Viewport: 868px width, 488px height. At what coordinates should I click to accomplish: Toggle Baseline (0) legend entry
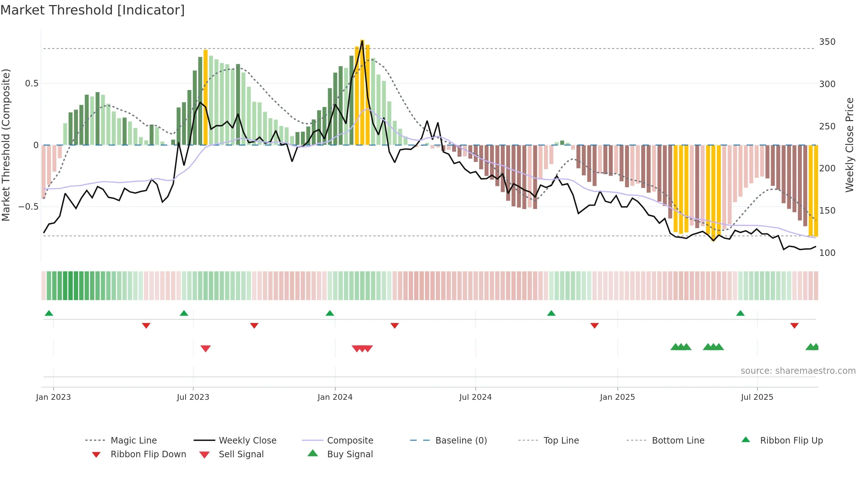pos(448,440)
